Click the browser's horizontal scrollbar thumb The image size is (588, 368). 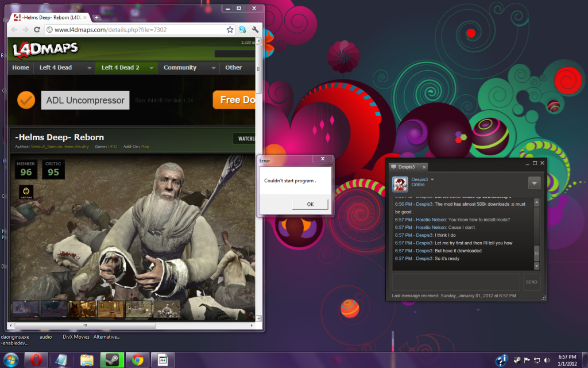(85, 325)
